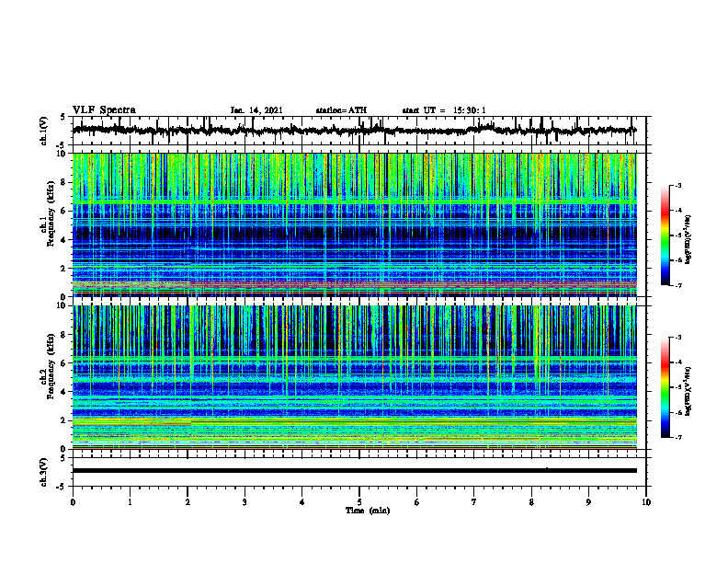Click the ch.2 frequency tick label "2"

pos(64,420)
